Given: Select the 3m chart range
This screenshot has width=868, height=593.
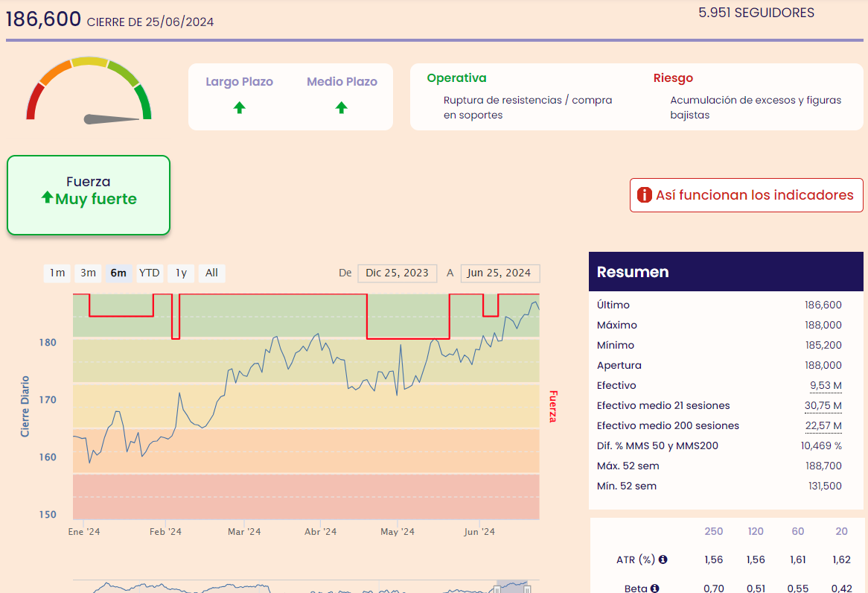Looking at the screenshot, I should point(88,273).
